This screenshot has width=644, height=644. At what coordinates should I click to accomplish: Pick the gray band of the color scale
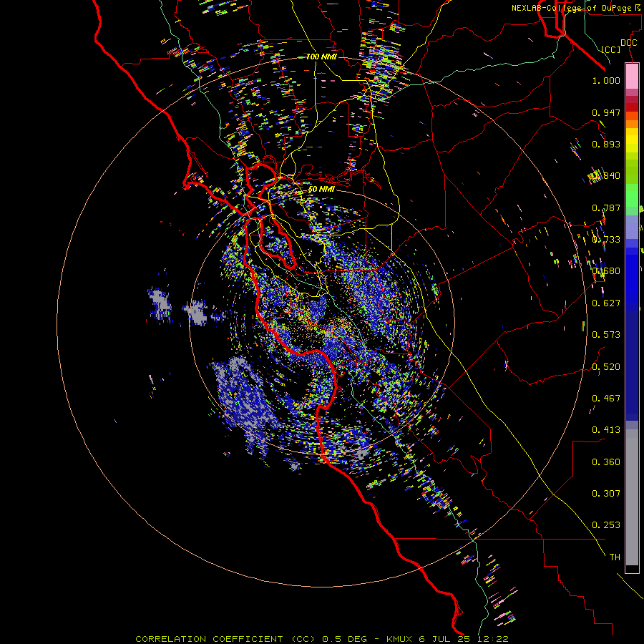pyautogui.click(x=632, y=497)
